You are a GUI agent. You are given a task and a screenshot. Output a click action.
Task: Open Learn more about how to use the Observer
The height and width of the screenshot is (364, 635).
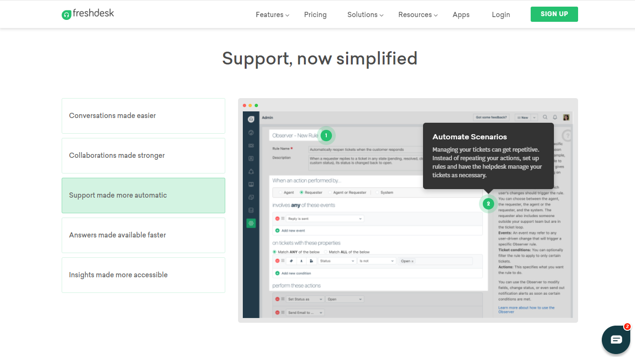pos(526,309)
